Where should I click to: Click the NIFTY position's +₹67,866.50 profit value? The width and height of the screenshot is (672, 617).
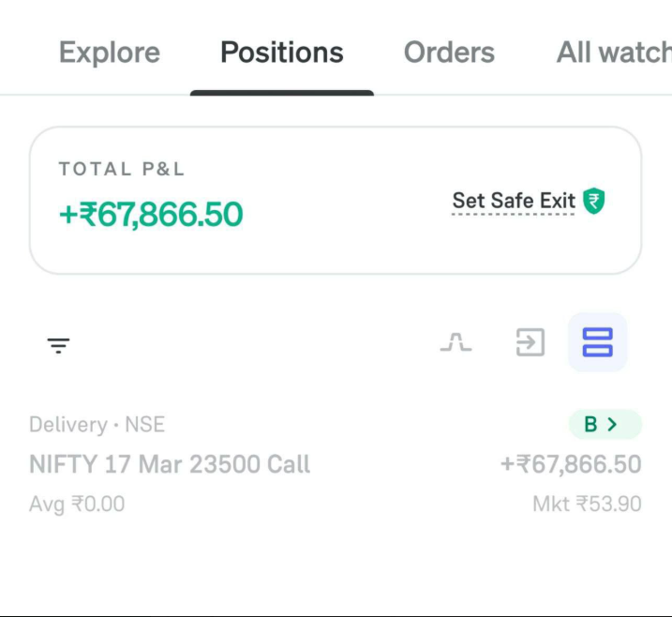(570, 464)
